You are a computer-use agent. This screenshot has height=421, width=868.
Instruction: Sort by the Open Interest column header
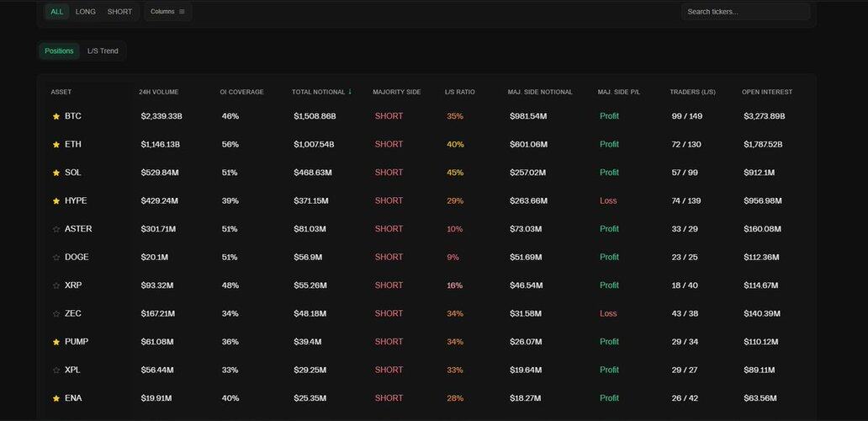pyautogui.click(x=766, y=92)
